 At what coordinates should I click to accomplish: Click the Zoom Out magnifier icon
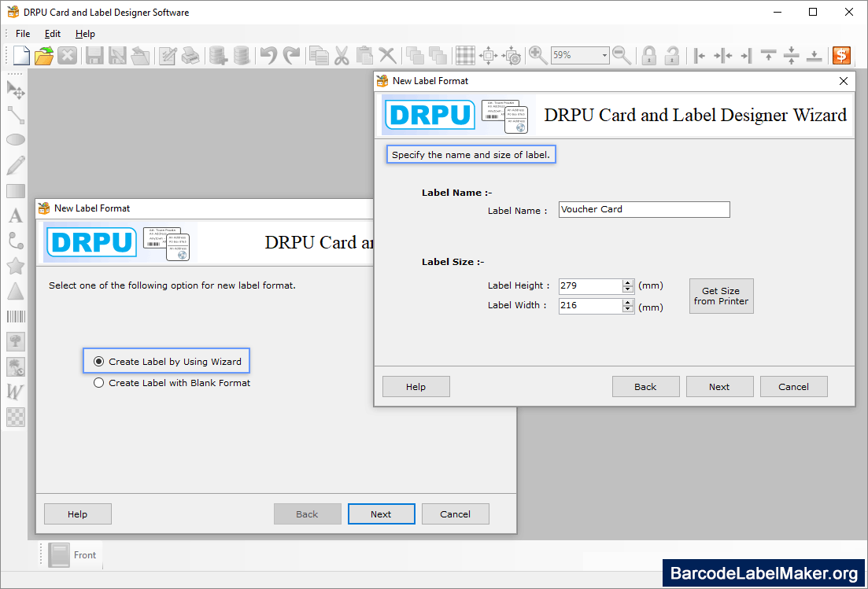click(x=622, y=55)
